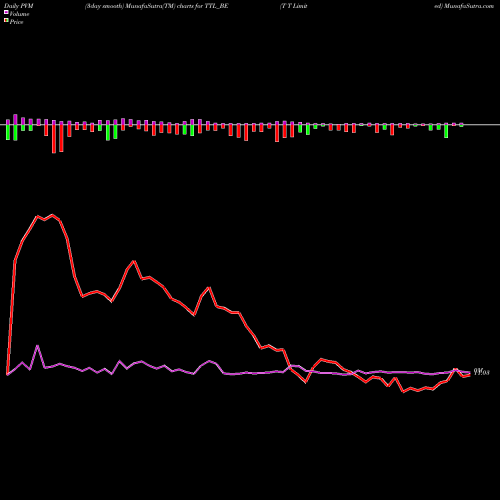Click the value label at the end of the price lines

(x=481, y=372)
